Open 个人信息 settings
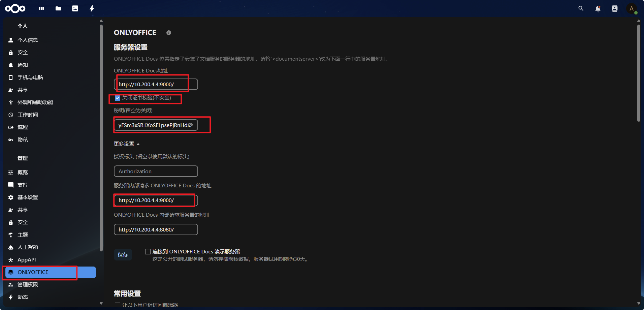The height and width of the screenshot is (310, 644). coord(51,40)
